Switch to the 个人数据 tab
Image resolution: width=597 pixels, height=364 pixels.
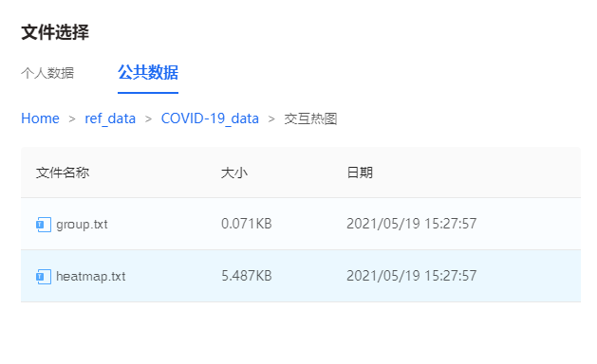tap(47, 73)
